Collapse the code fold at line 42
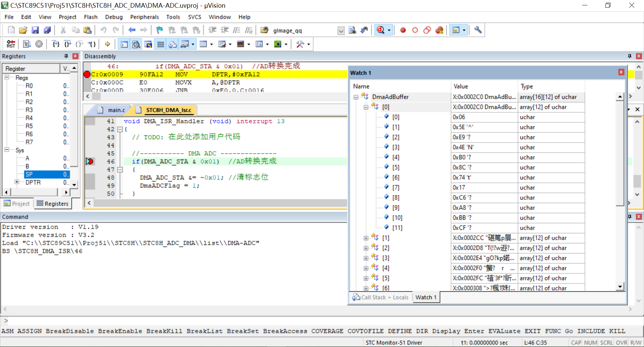 point(120,129)
